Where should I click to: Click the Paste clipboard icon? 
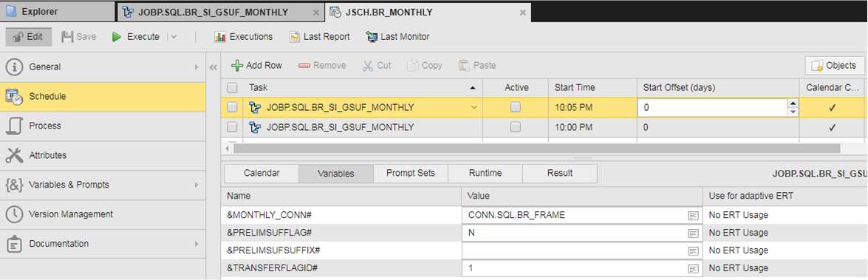[x=464, y=65]
